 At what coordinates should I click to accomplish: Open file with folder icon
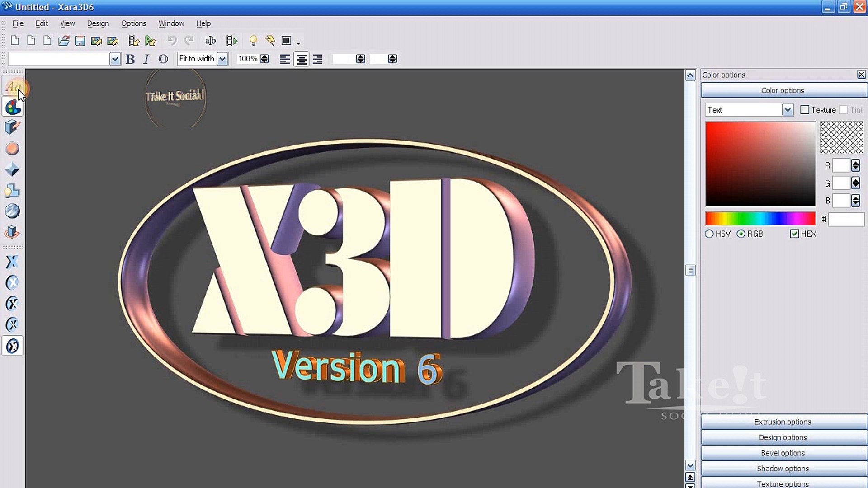pos(64,41)
